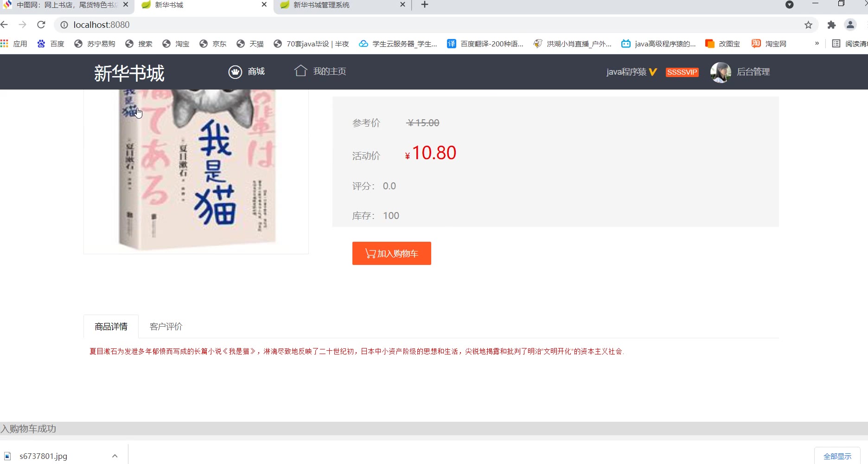Open browser extensions puzzle icon
868x464 pixels.
click(x=831, y=25)
